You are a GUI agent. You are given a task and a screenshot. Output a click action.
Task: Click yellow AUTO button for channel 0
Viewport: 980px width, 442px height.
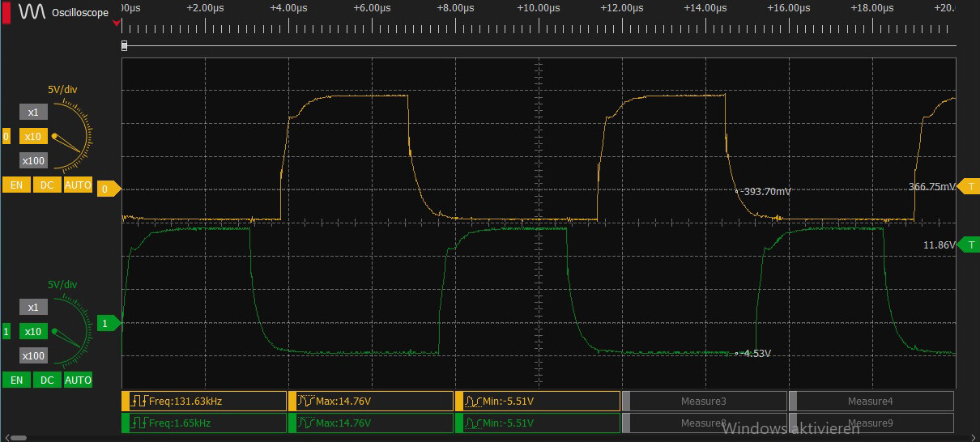(78, 185)
